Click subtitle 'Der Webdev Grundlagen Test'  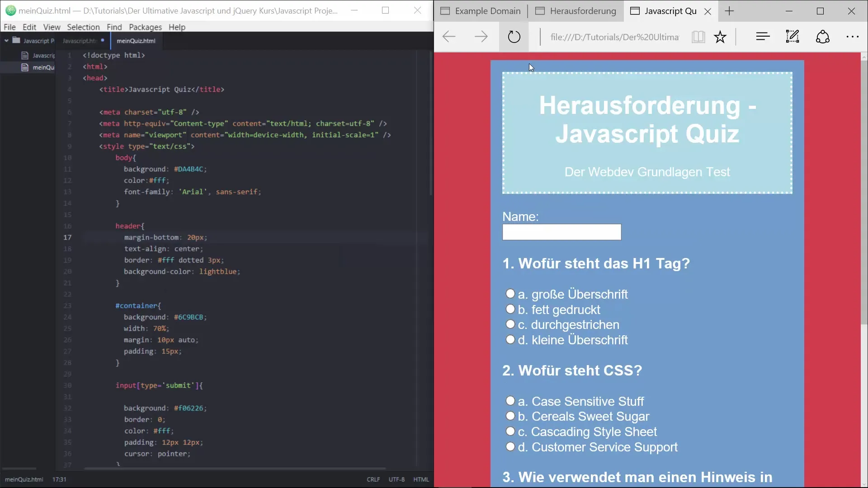tap(647, 172)
